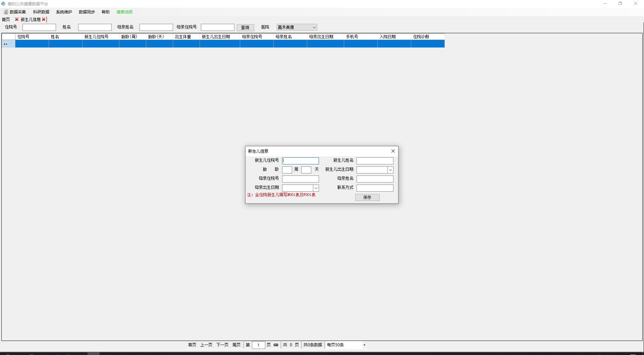The width and height of the screenshot is (644, 355).
Task: Go to 下一页 in pagination
Action: [222, 345]
